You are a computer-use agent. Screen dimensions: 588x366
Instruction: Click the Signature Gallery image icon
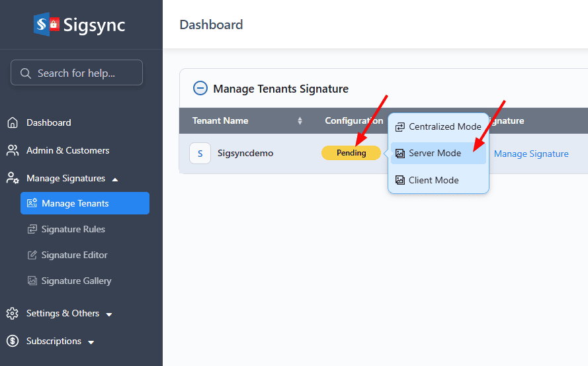[32, 281]
